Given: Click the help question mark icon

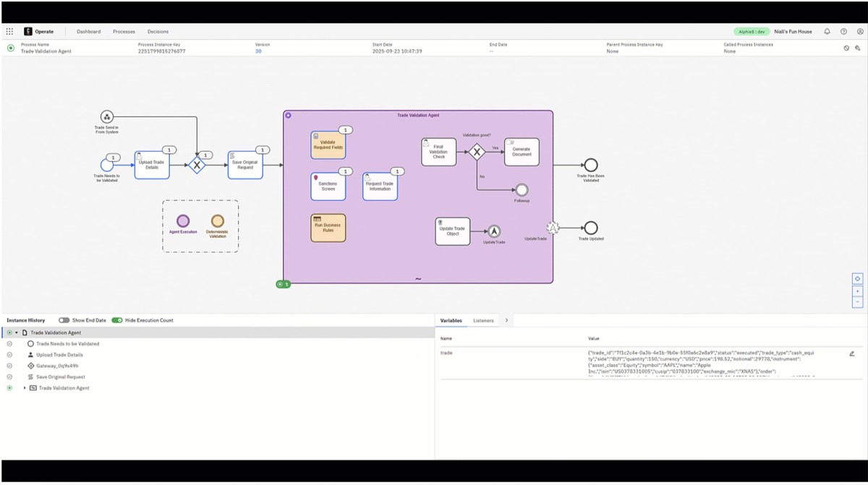Looking at the screenshot, I should (843, 32).
